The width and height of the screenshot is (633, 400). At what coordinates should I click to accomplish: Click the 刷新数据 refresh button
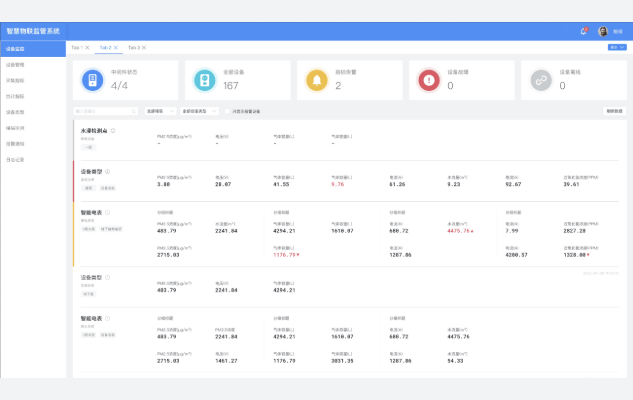click(x=613, y=111)
